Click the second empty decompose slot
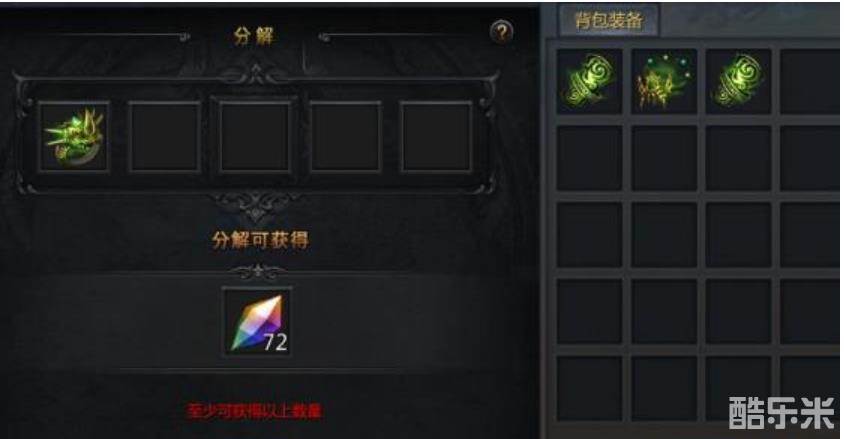Viewport: 844px width, 439px height. point(165,137)
